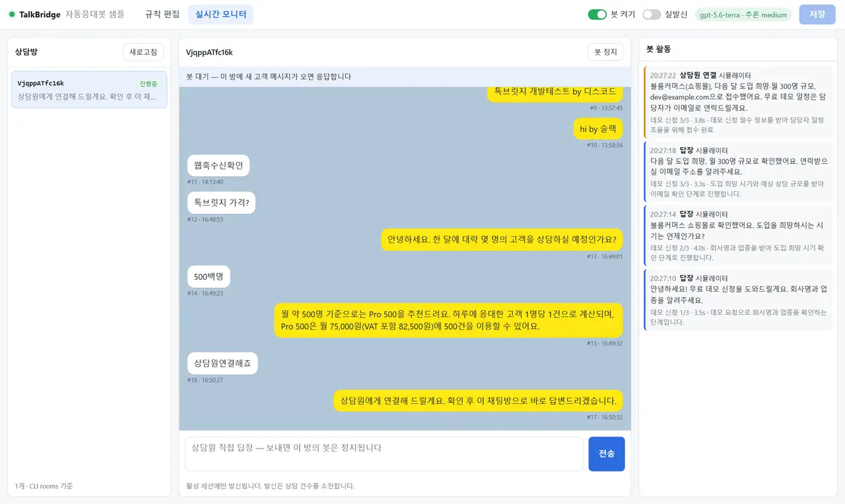
Task: Click the 웹훅수신확인 message bubble
Action: (x=219, y=166)
